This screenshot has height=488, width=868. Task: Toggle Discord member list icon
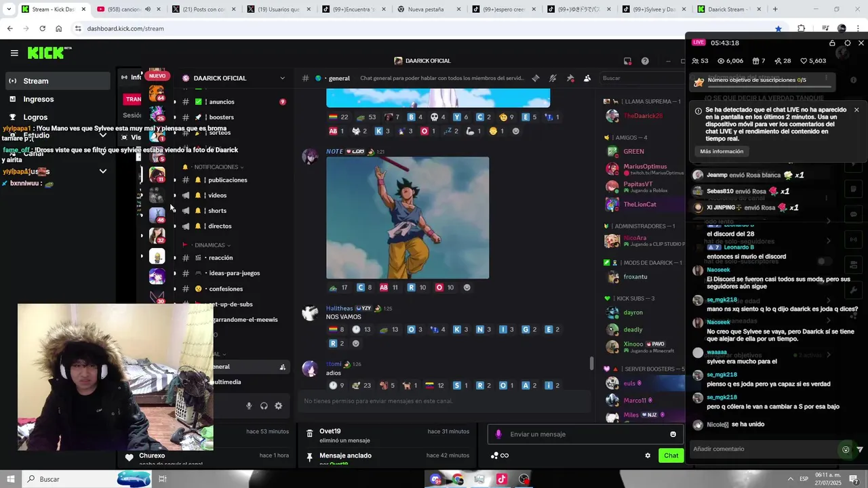(587, 78)
